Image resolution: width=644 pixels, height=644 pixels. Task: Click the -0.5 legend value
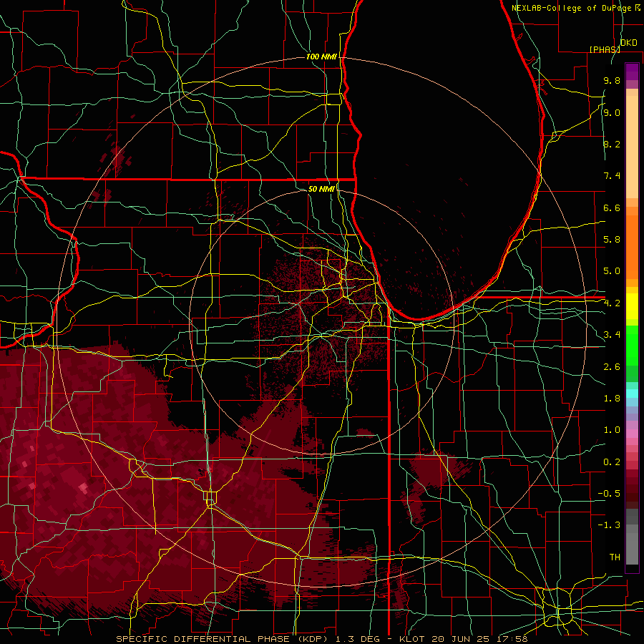point(609,494)
